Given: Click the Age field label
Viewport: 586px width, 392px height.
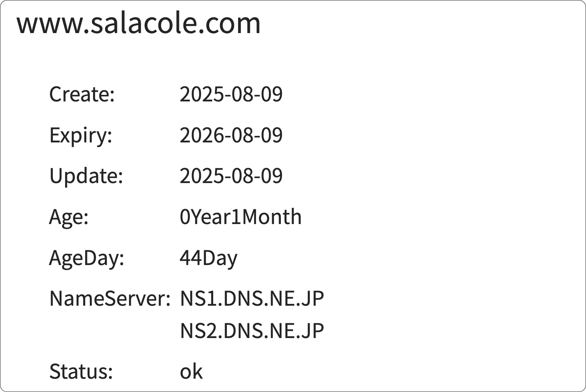Looking at the screenshot, I should (x=69, y=217).
